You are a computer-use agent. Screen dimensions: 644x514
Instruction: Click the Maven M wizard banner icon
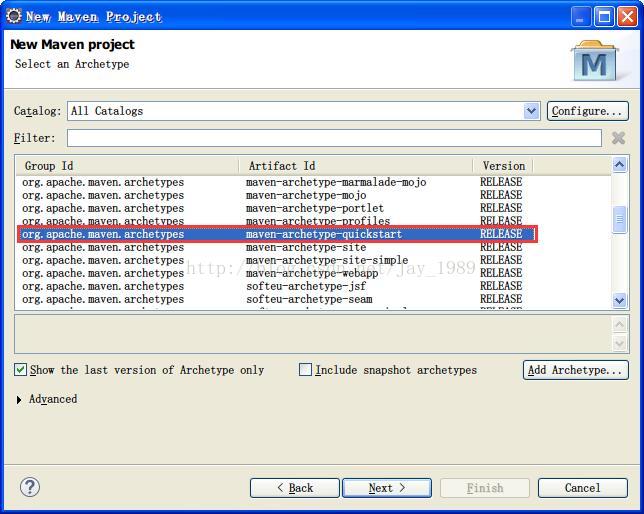tap(595, 61)
